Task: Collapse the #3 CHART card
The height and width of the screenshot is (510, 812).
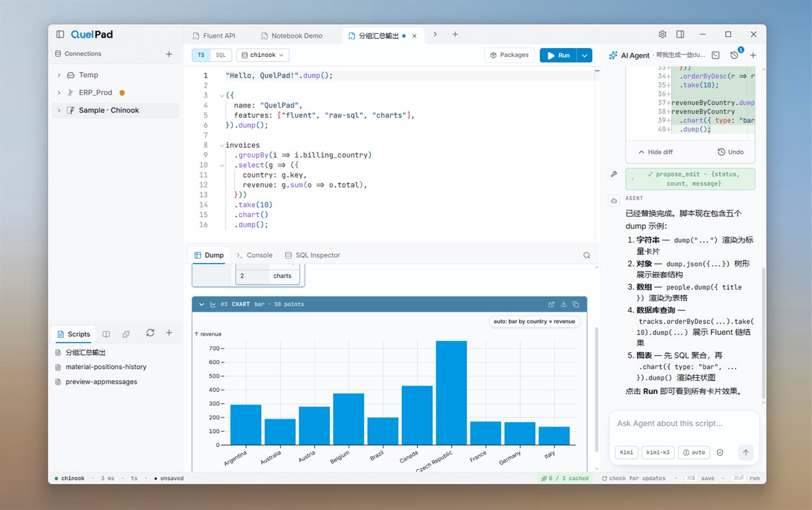Action: coord(202,304)
